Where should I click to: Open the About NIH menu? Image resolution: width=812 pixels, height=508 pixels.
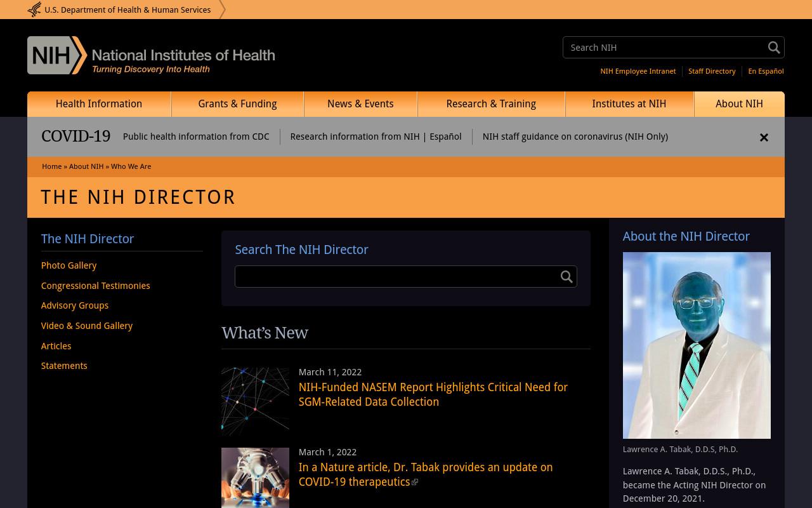739,104
